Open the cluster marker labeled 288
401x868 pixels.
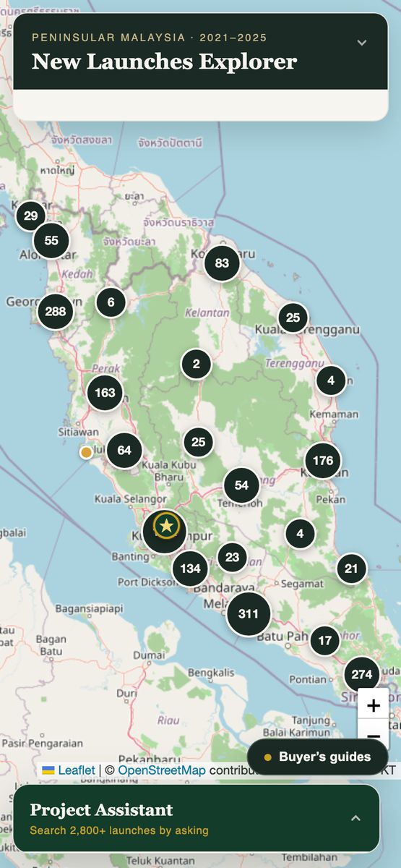click(56, 312)
